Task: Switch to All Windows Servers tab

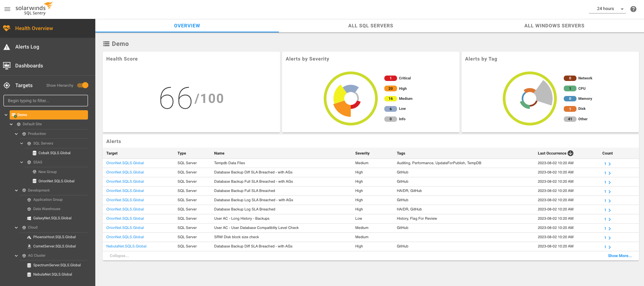Action: [554, 26]
